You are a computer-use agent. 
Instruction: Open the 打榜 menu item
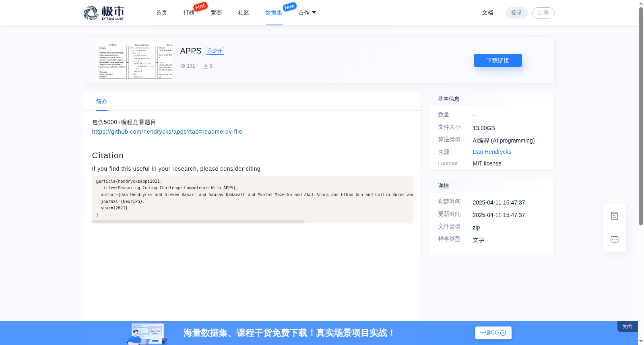[189, 13]
